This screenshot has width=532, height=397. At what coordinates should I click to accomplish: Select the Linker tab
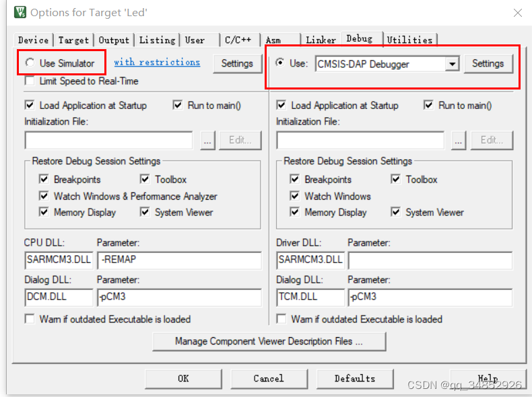[321, 40]
